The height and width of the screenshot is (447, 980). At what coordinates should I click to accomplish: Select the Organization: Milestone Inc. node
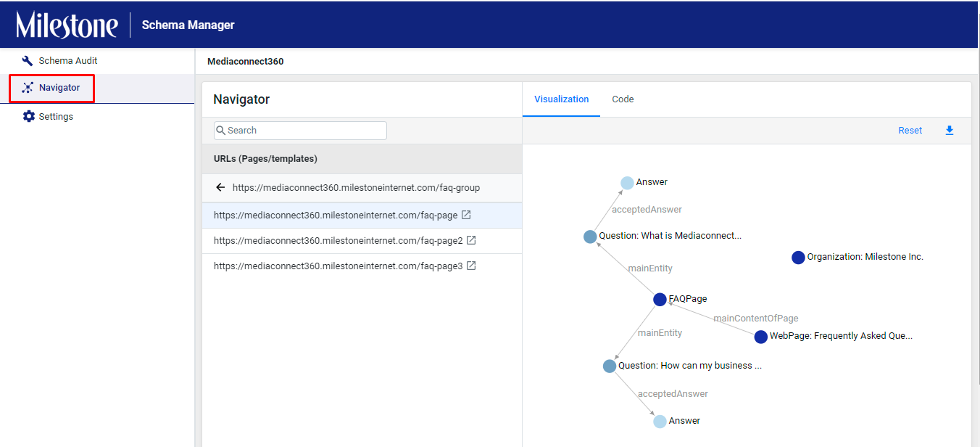pyautogui.click(x=798, y=258)
